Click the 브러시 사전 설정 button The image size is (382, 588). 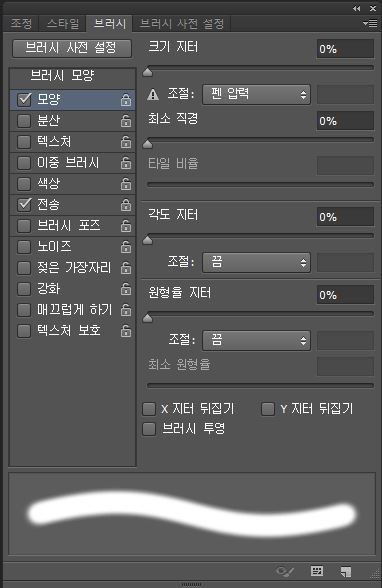72,48
